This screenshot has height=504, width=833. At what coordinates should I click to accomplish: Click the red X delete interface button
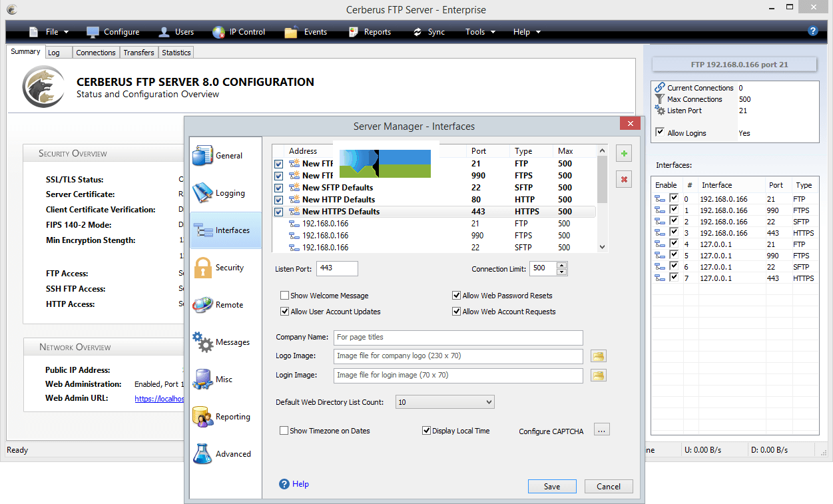point(624,180)
